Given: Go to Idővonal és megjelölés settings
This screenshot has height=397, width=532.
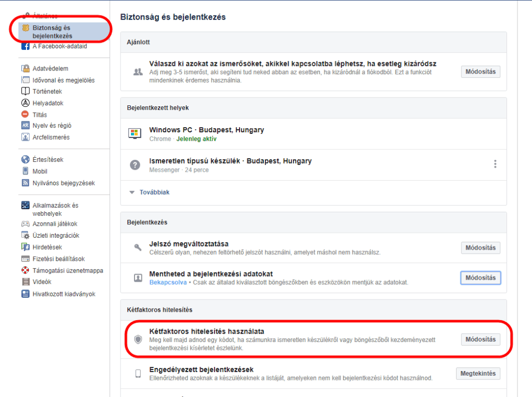Looking at the screenshot, I should [x=63, y=80].
